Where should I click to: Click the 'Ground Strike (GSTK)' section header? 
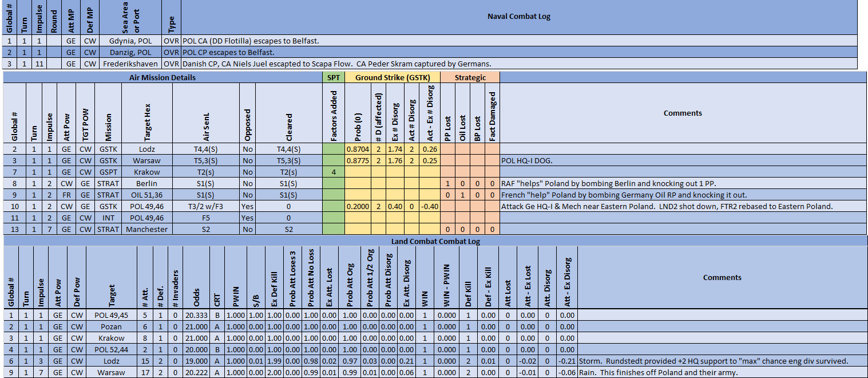[392, 77]
